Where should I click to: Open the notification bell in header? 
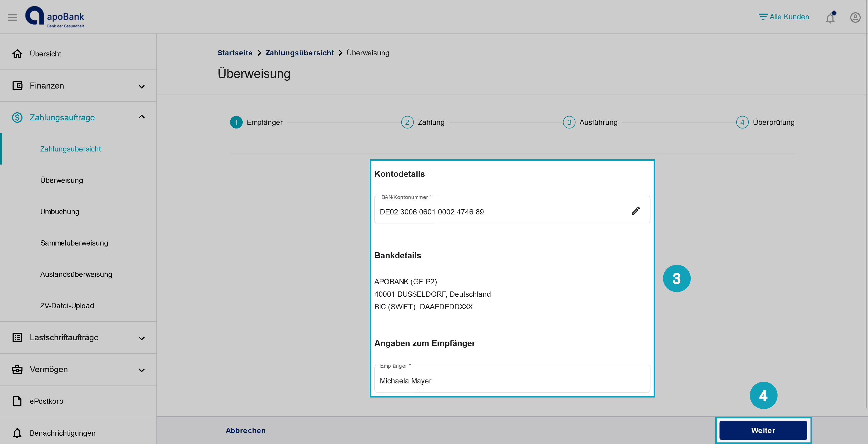tap(830, 17)
